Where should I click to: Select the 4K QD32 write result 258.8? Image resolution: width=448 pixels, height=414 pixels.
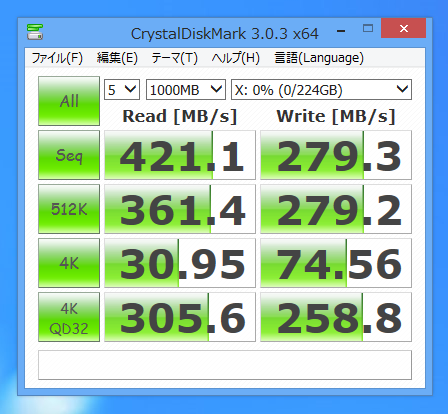pyautogui.click(x=336, y=317)
